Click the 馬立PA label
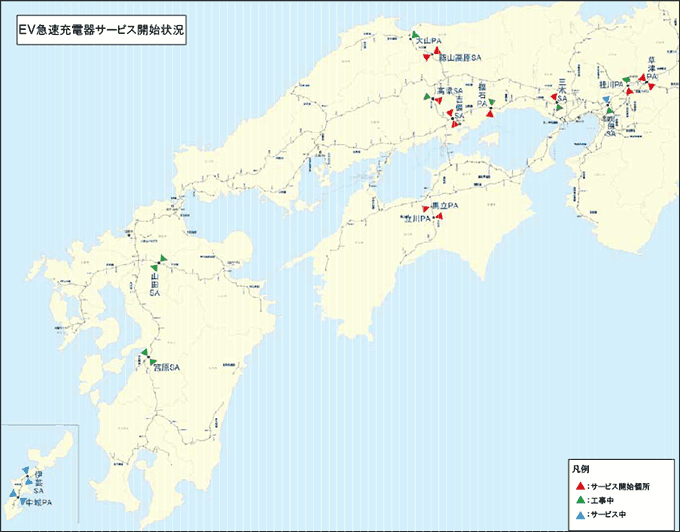680x532 pixels. 445,205
